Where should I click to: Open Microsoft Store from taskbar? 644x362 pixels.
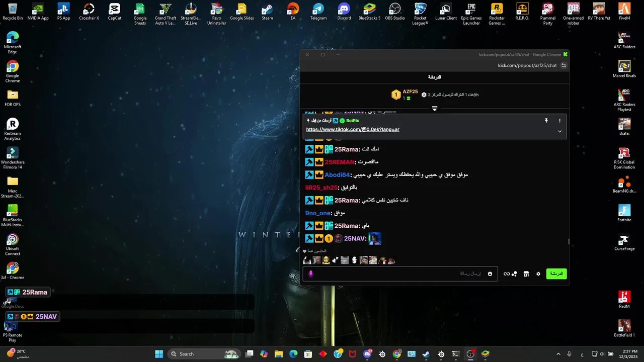click(x=308, y=354)
